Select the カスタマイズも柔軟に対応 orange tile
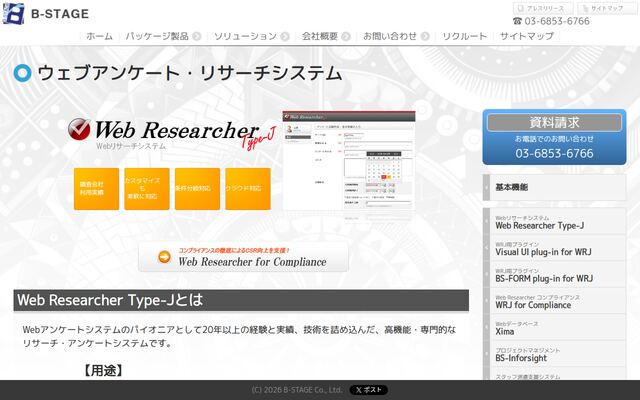This screenshot has height=400, width=640. coord(147,189)
